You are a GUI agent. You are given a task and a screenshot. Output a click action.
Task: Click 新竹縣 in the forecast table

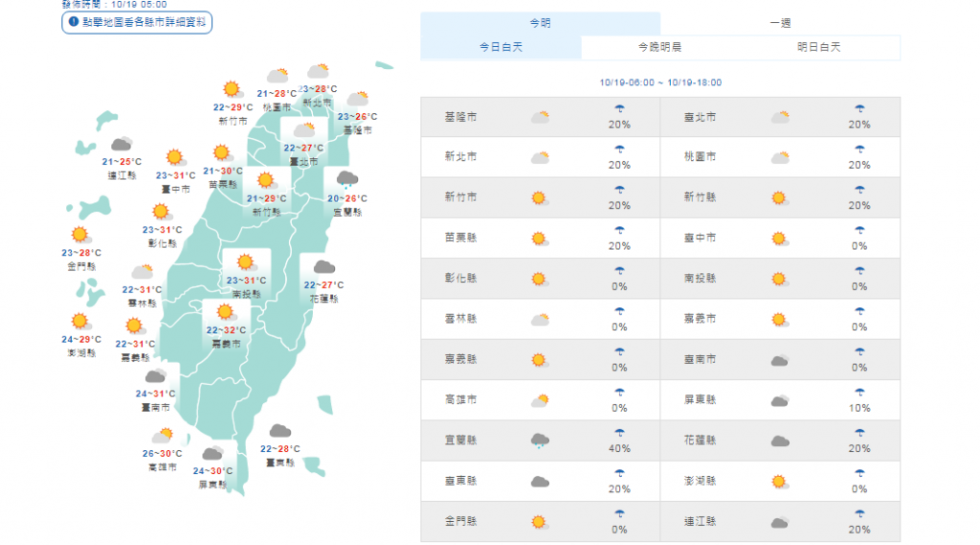[x=700, y=197]
